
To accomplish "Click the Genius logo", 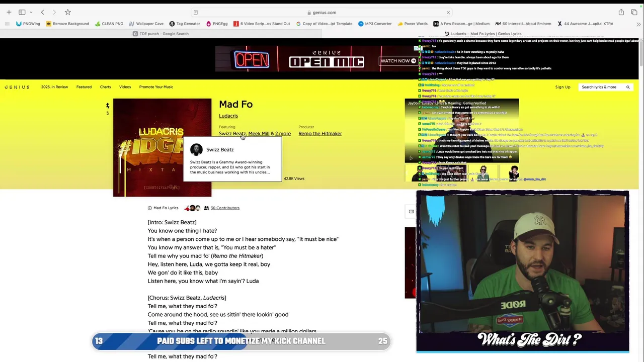I will pyautogui.click(x=17, y=87).
